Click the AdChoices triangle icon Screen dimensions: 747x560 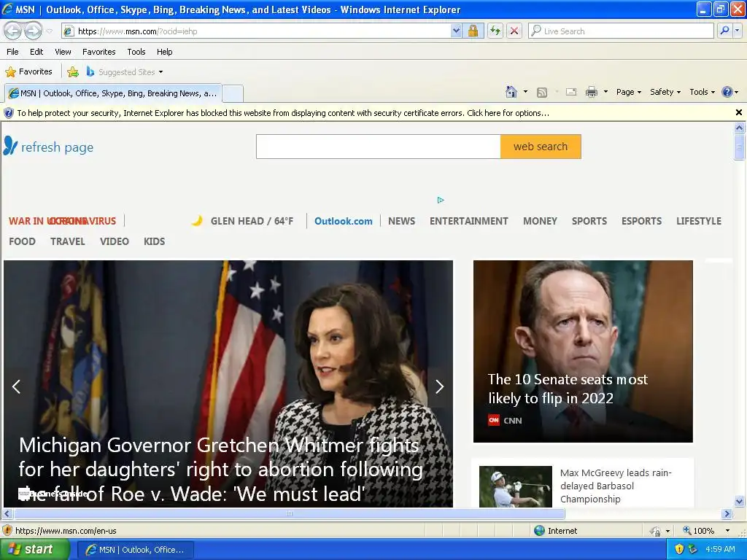click(x=441, y=200)
